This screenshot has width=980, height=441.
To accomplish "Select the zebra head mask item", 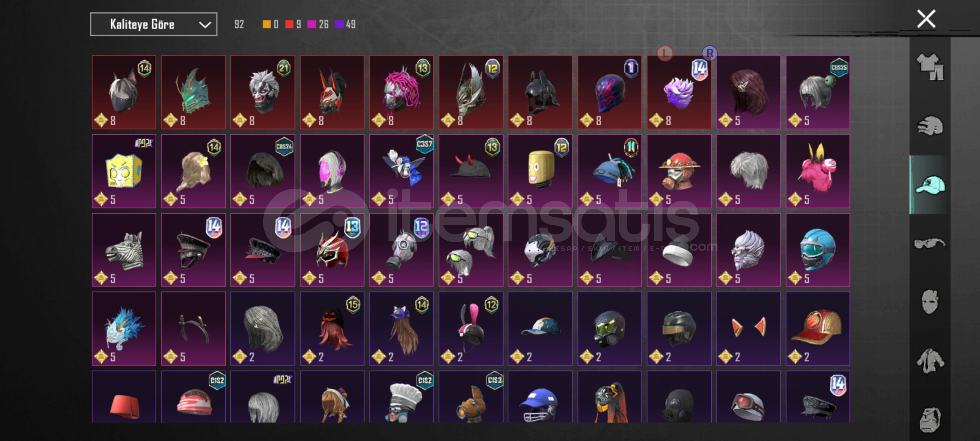I will [124, 250].
